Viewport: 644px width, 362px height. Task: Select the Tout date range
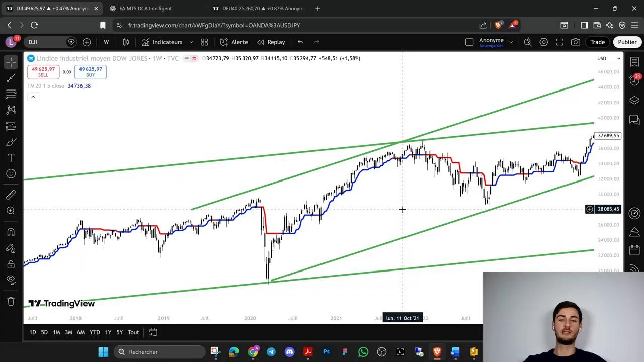(x=133, y=332)
